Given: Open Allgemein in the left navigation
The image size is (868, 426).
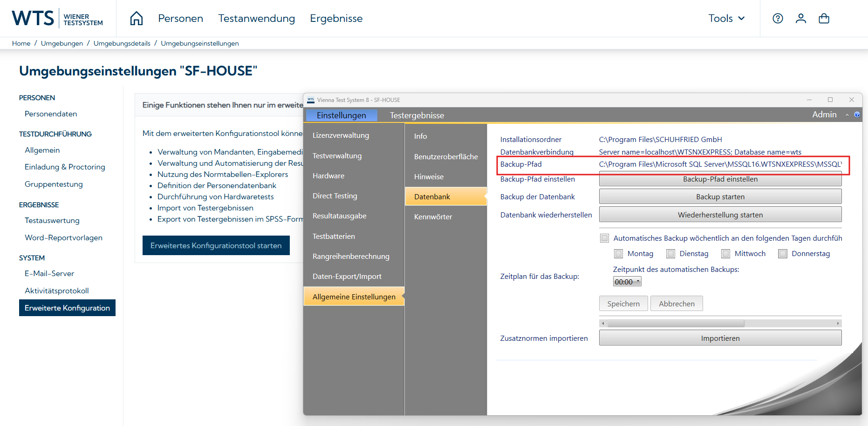Looking at the screenshot, I should point(42,150).
